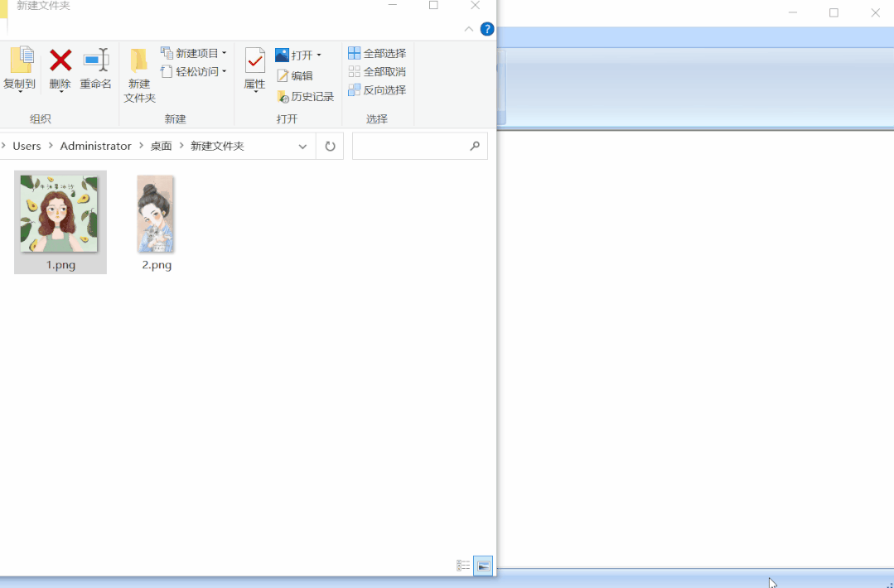The width and height of the screenshot is (894, 588).
Task: Open the Properties icon in ribbon
Action: tap(254, 62)
